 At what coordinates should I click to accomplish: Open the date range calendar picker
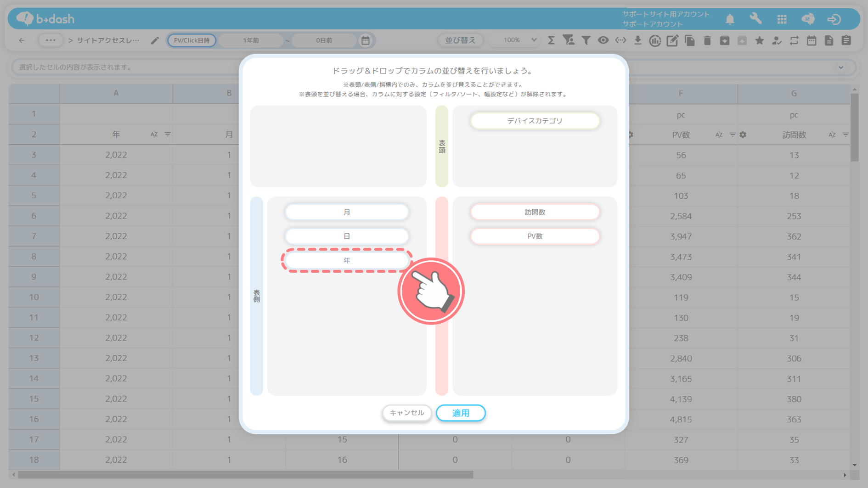click(x=366, y=40)
